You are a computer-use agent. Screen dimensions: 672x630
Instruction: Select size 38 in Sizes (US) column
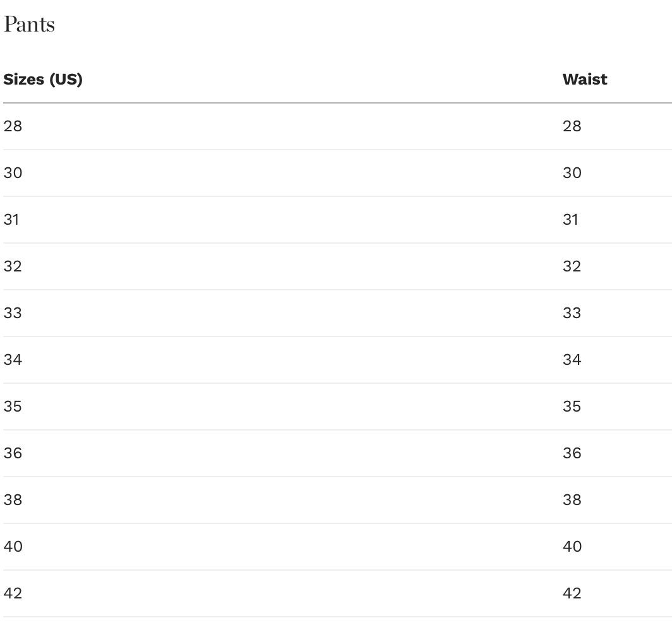(13, 500)
